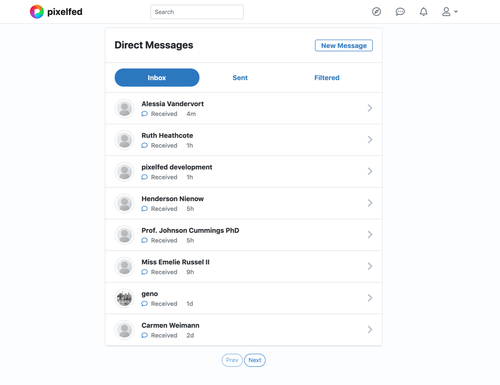Click message bubble icon under Miss Emelie Russel
The height and width of the screenshot is (385, 500).
pos(144,272)
